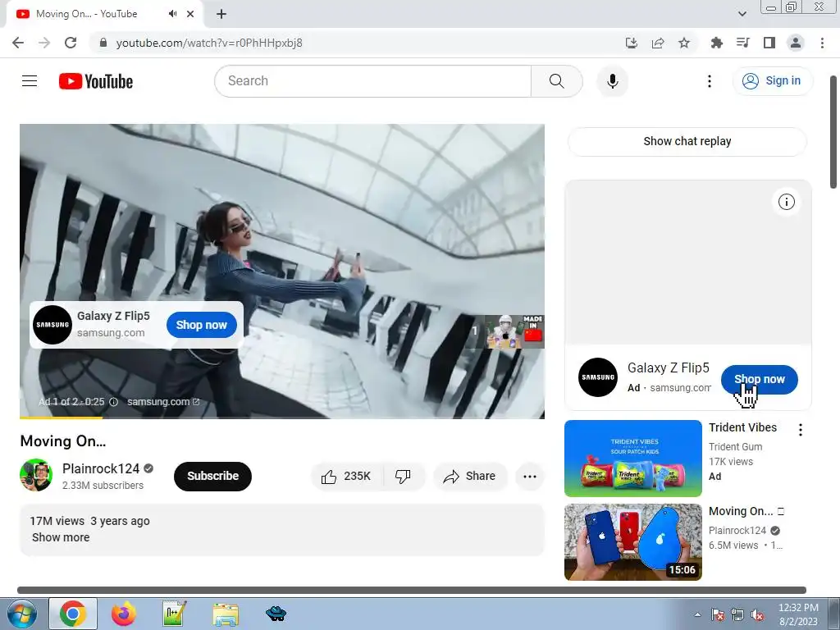Open the media control icon
Viewport: 840px width, 630px height.
742,43
